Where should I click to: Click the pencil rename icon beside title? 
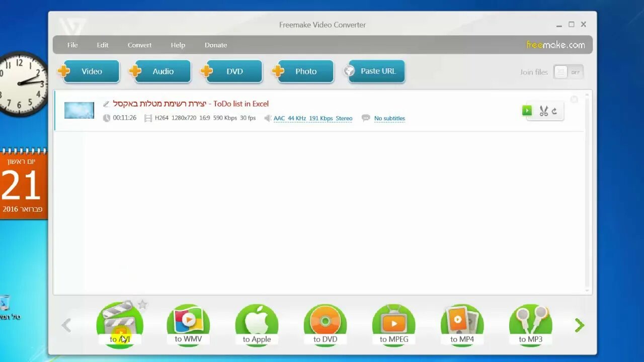106,104
